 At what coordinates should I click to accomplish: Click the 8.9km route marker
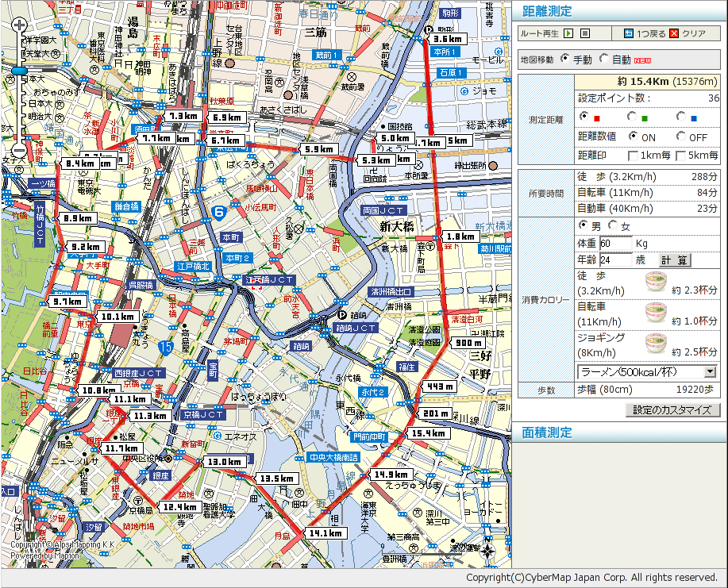pyautogui.click(x=78, y=218)
